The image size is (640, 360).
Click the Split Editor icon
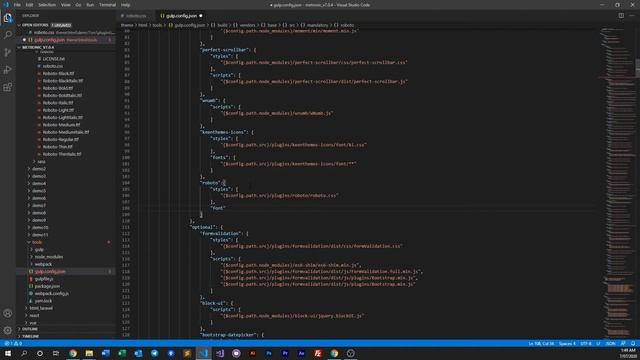(621, 16)
